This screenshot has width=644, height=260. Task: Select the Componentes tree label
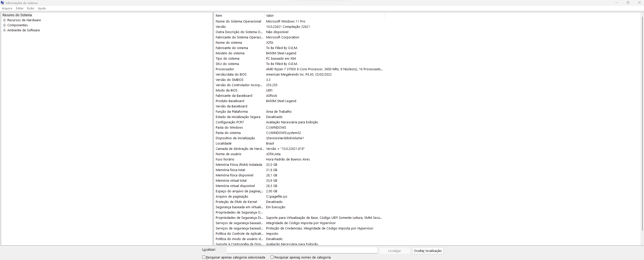pos(17,25)
